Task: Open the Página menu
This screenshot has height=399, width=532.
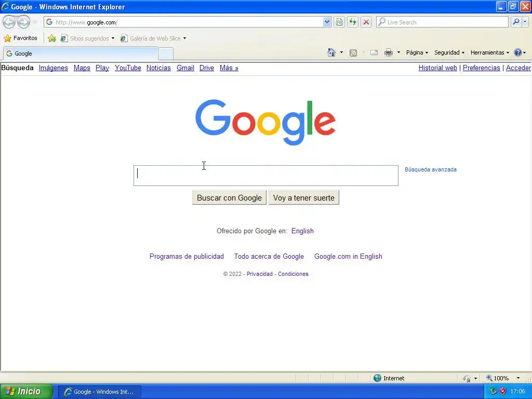Action: click(x=417, y=52)
